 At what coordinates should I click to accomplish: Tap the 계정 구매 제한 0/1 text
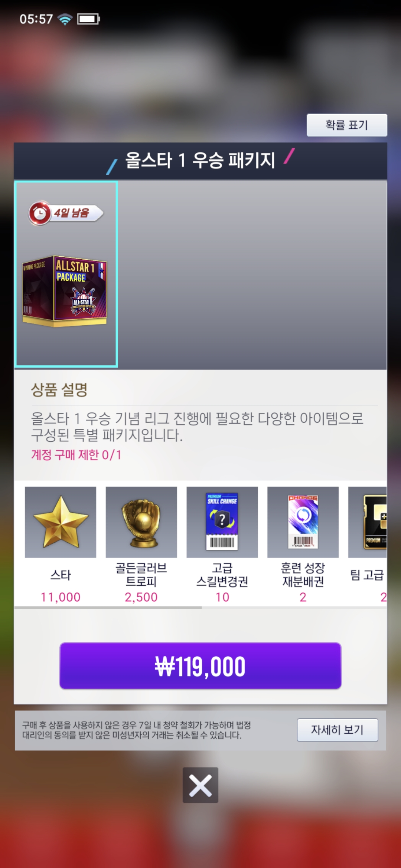[x=76, y=455]
